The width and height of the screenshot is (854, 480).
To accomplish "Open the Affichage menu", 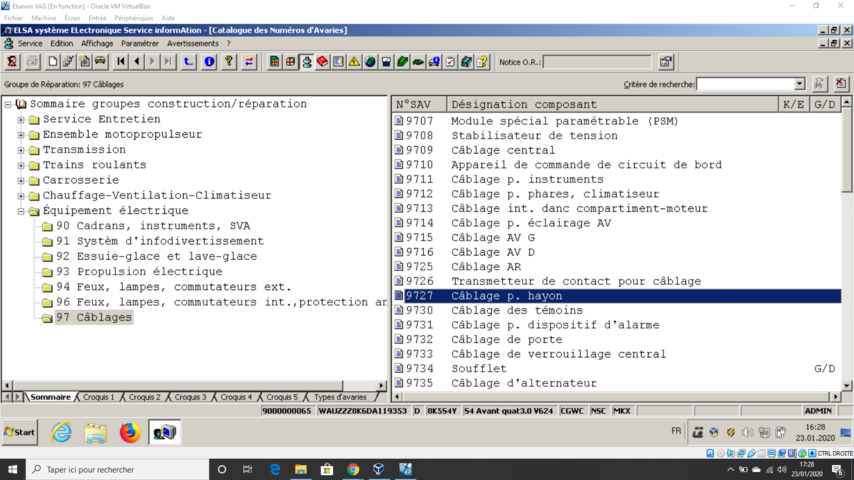I will coord(97,44).
